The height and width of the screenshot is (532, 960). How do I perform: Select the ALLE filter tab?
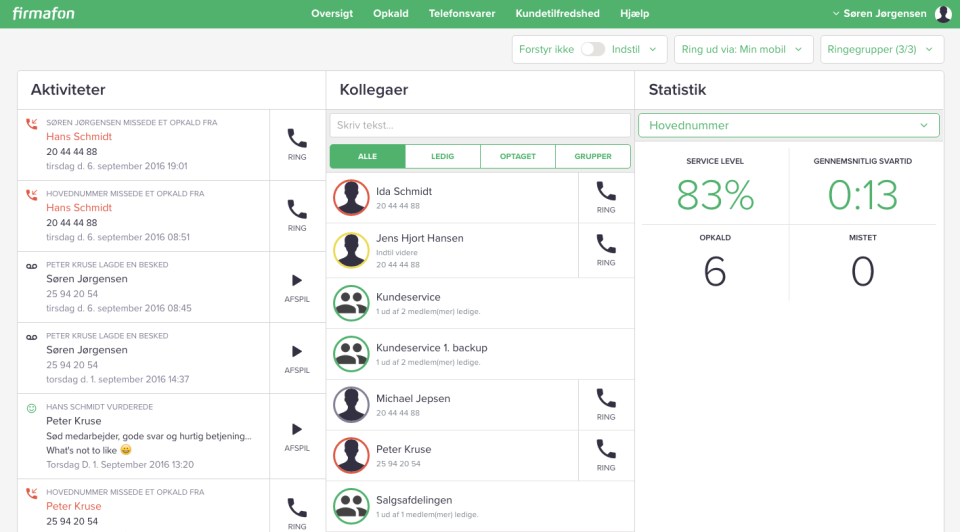pos(367,156)
